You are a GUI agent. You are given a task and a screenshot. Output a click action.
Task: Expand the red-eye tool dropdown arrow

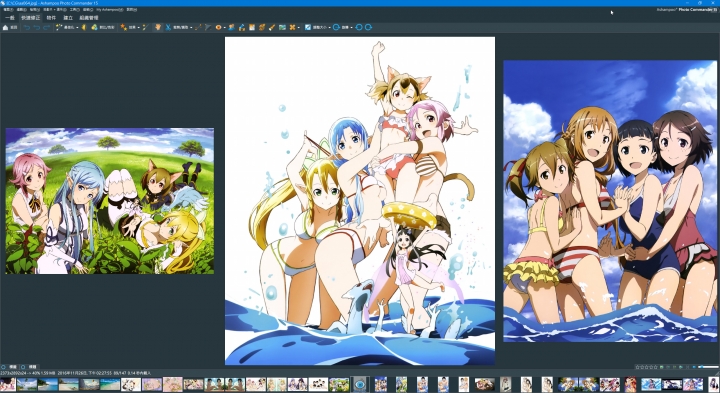[225, 28]
